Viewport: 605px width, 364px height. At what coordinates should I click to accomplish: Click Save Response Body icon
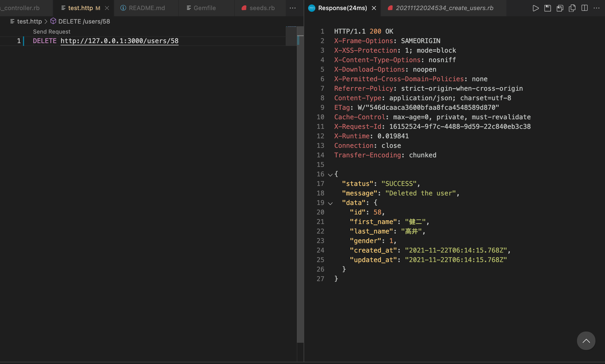pyautogui.click(x=560, y=8)
